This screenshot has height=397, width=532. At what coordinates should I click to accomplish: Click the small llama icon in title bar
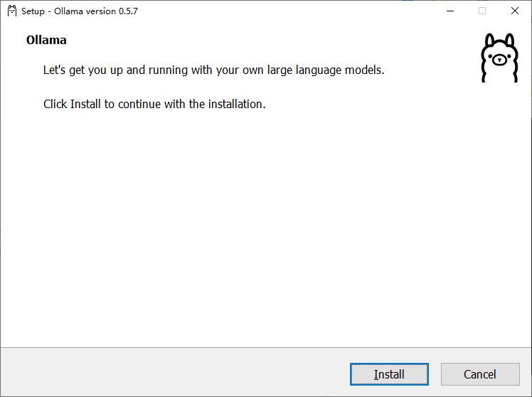[11, 11]
